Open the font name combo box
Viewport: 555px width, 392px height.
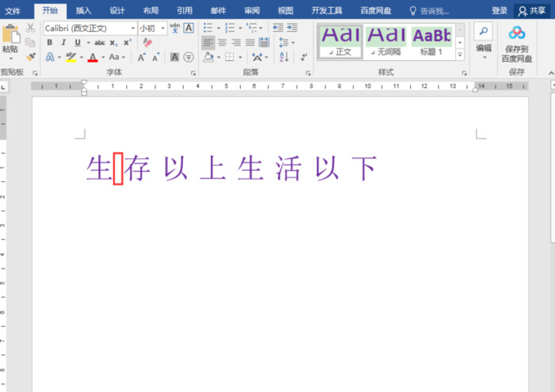[90, 28]
